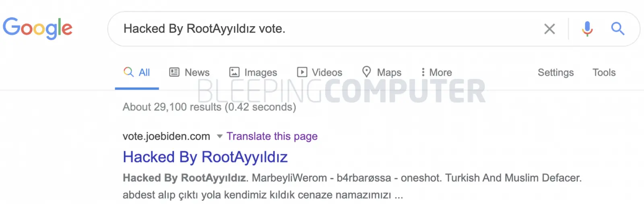Clear search text with the X icon
The height and width of the screenshot is (204, 644).
549,29
